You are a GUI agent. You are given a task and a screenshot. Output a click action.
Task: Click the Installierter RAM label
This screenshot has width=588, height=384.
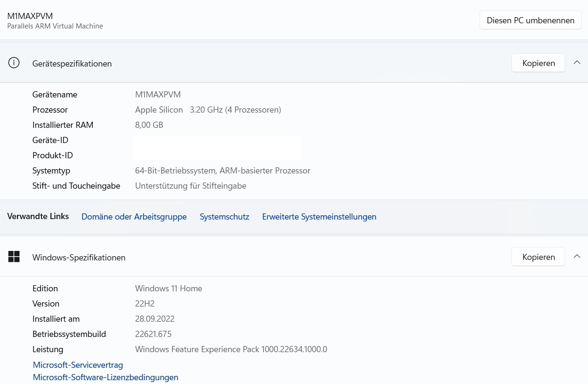(x=63, y=125)
